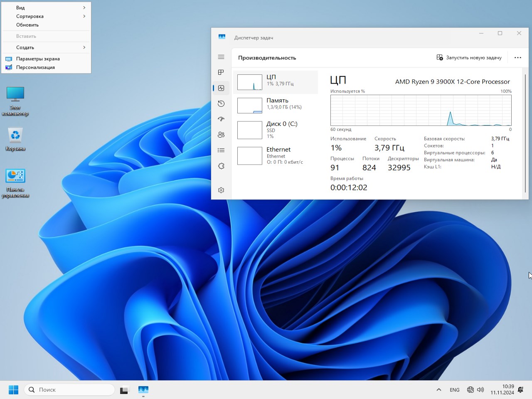Select the Performance page icon in the sidebar
The height and width of the screenshot is (399, 532).
[221, 88]
